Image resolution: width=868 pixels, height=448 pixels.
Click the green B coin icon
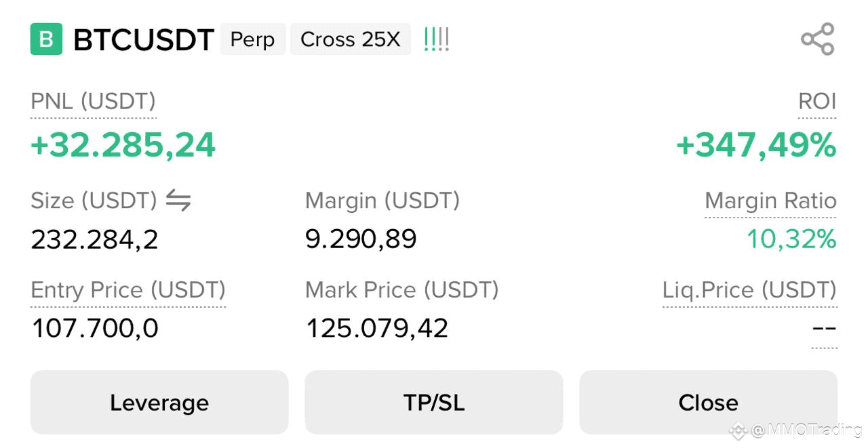point(46,39)
